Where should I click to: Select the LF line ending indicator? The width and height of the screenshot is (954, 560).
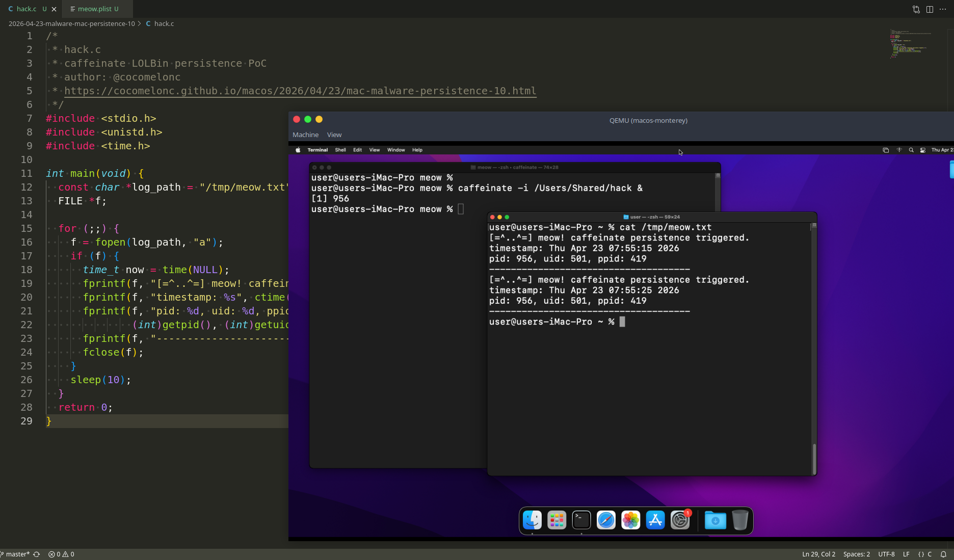[906, 554]
